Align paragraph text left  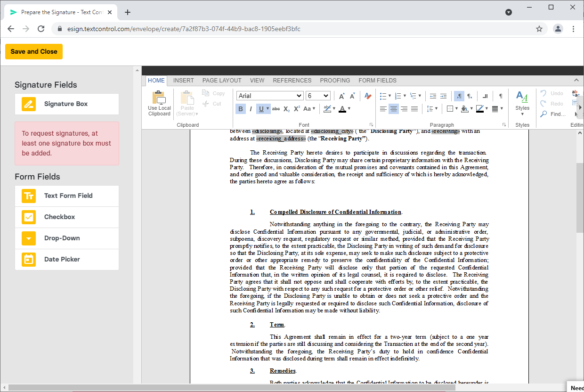383,109
